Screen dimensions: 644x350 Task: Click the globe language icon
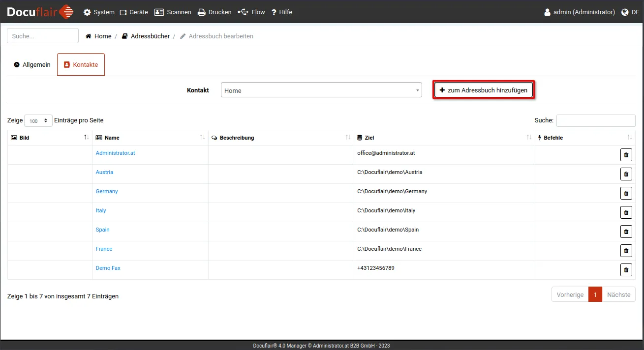[625, 12]
